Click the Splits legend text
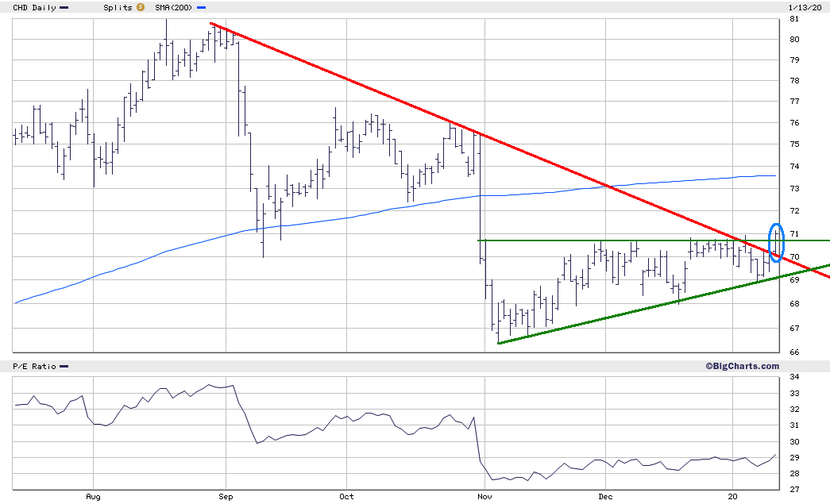This screenshot has width=830, height=504. pyautogui.click(x=118, y=7)
